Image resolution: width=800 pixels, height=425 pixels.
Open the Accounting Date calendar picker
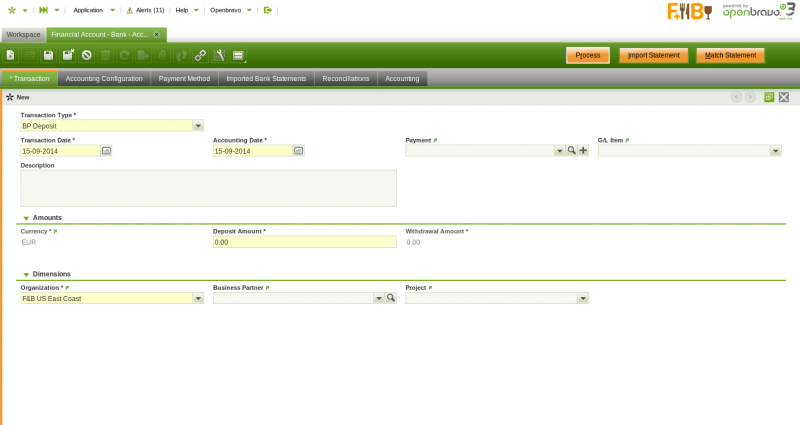pos(298,151)
